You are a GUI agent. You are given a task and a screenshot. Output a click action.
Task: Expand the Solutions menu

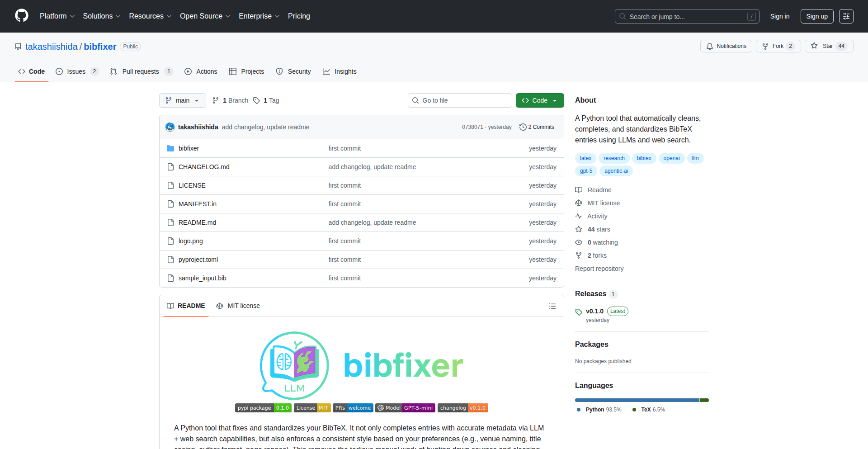(102, 16)
